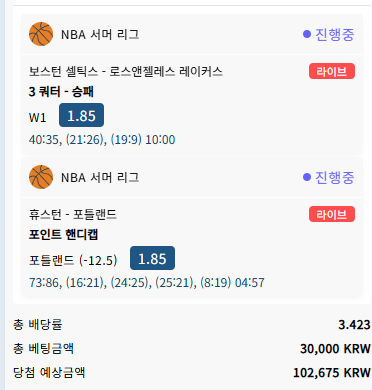Click the 40:35 live score line
This screenshot has height=390, width=372.
pos(102,140)
